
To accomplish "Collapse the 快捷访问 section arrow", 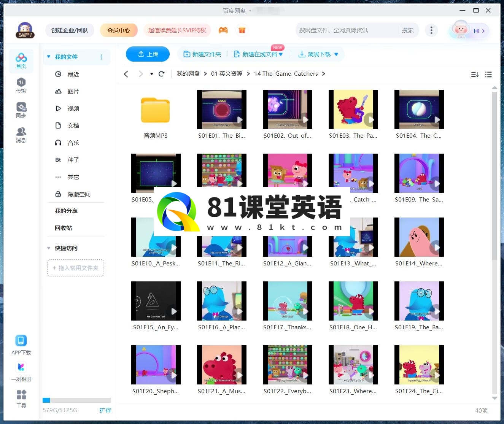I will (x=49, y=248).
